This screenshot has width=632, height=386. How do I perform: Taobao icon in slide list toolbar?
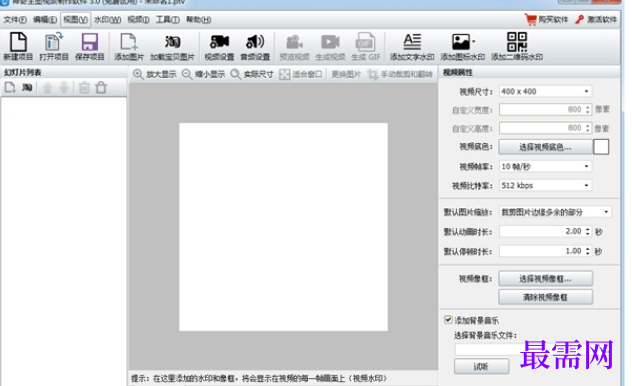click(27, 87)
